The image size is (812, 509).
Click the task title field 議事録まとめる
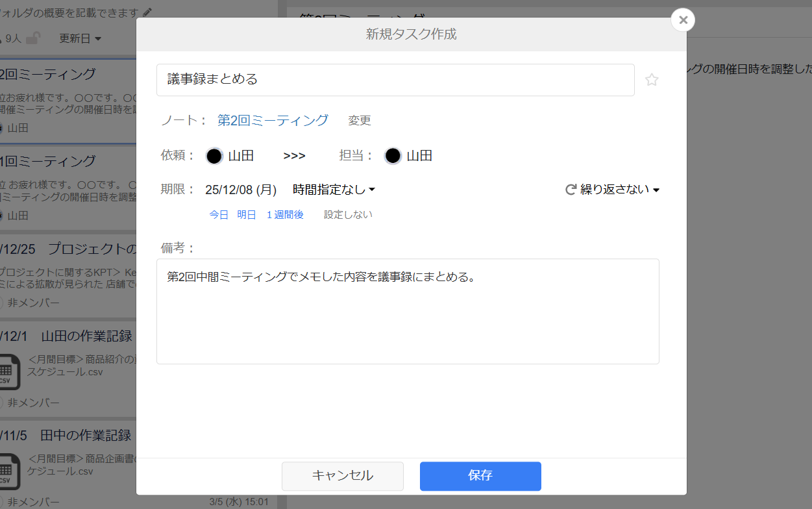coord(395,79)
